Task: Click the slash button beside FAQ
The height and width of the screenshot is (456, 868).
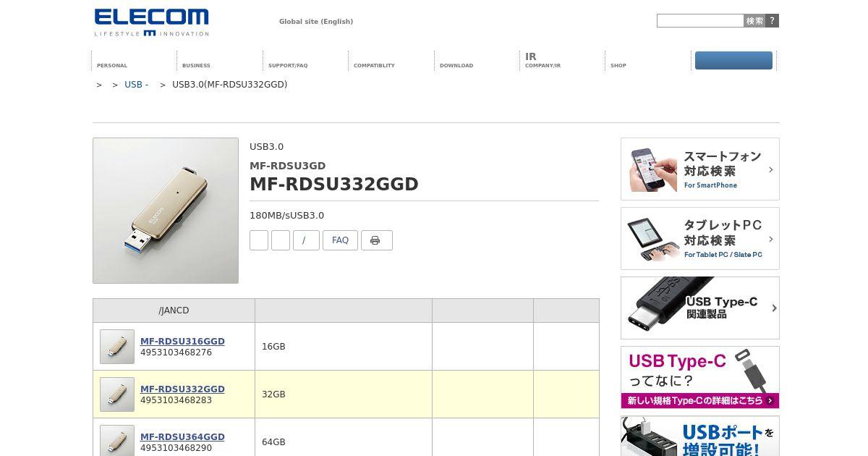Action: (x=306, y=240)
